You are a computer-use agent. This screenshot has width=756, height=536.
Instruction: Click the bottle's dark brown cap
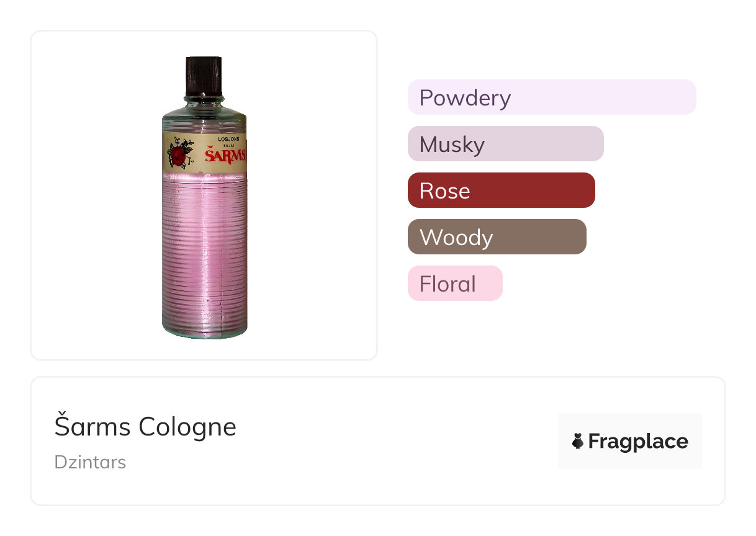pyautogui.click(x=204, y=76)
